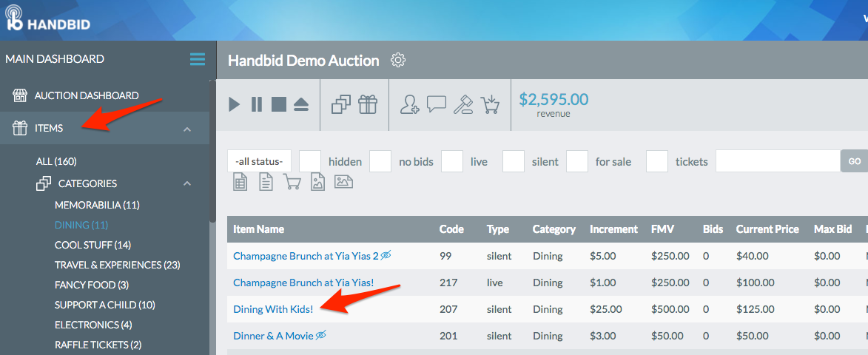Sort by Category column header
This screenshot has width=868, height=355.
pos(554,229)
